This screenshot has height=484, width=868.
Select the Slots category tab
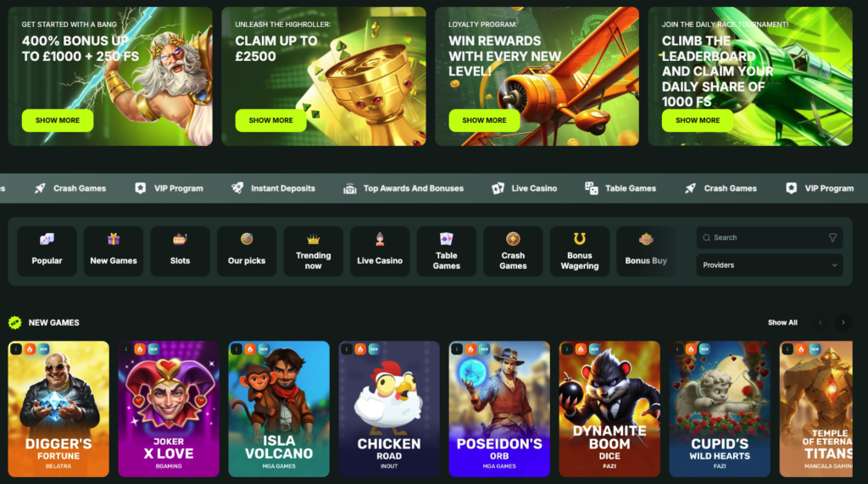pyautogui.click(x=180, y=252)
